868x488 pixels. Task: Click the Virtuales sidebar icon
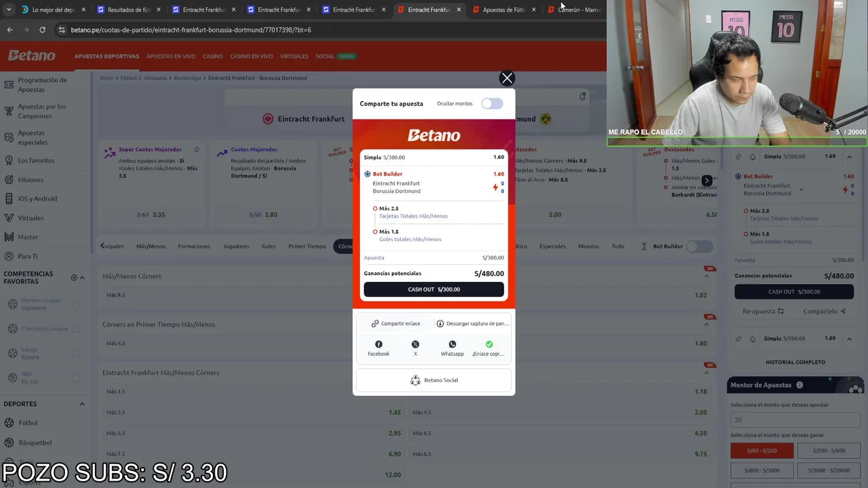pos(9,218)
